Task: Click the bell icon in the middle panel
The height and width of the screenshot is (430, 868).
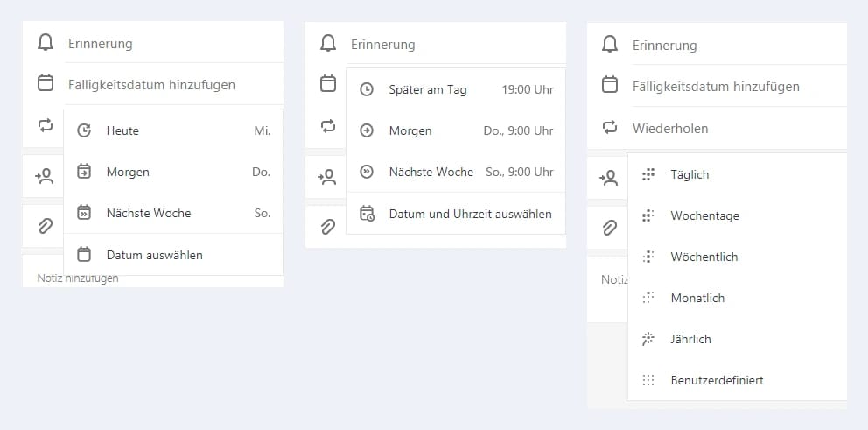Action: pos(328,43)
